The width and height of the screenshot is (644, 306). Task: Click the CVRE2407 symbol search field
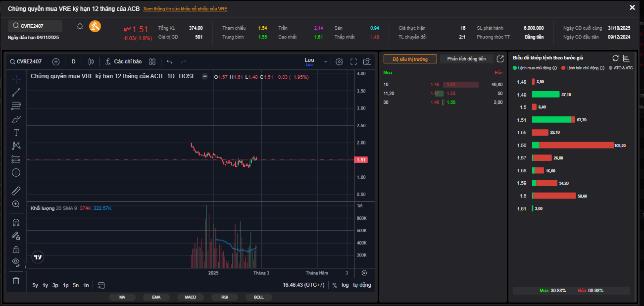point(36,26)
